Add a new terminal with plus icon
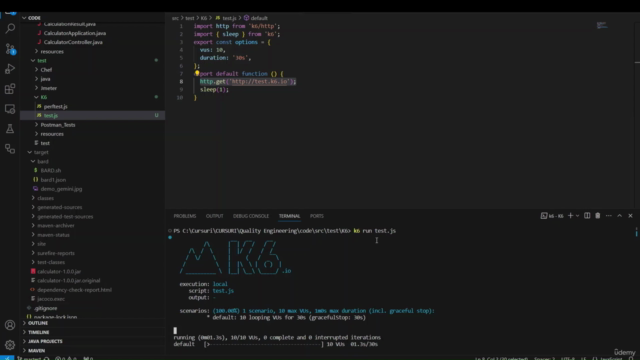 (570, 216)
